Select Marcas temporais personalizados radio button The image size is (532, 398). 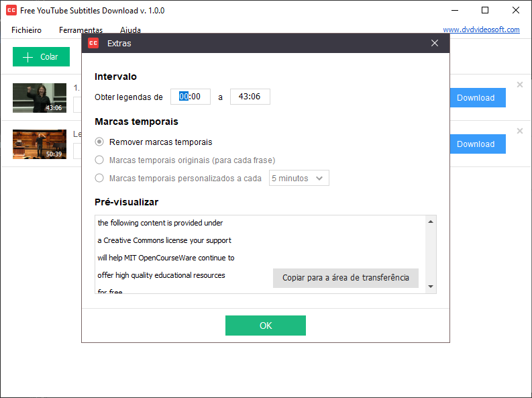(99, 178)
